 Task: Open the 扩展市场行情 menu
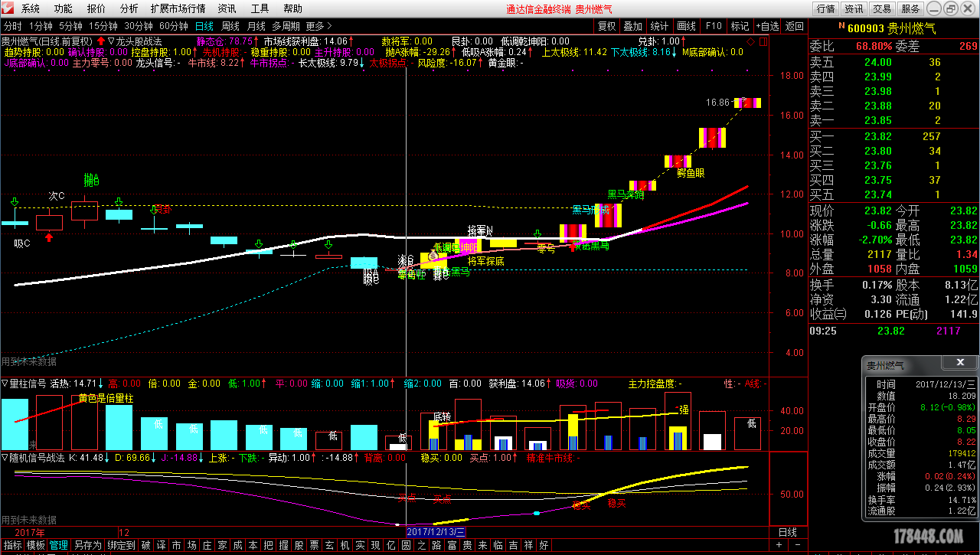pyautogui.click(x=178, y=8)
